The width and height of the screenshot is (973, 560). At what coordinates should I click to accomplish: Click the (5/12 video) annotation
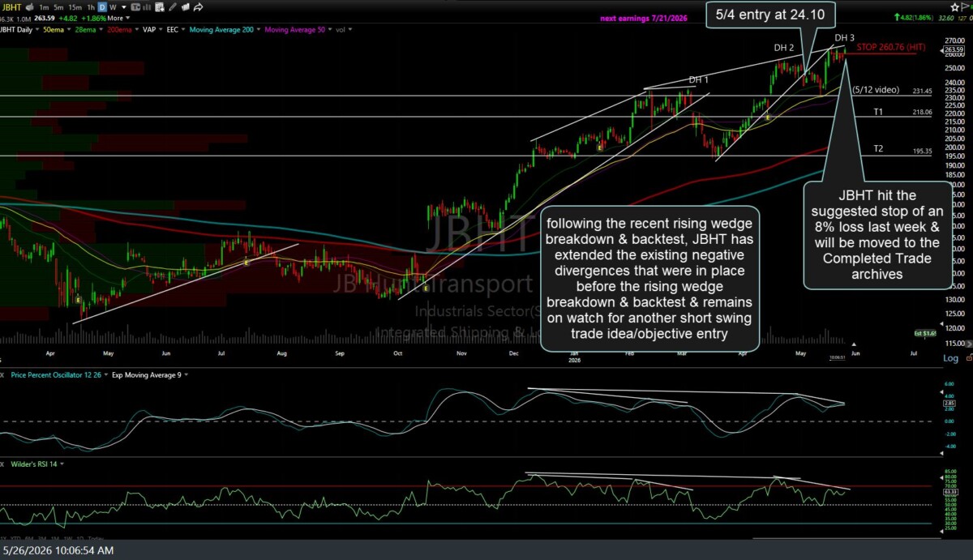coord(876,90)
